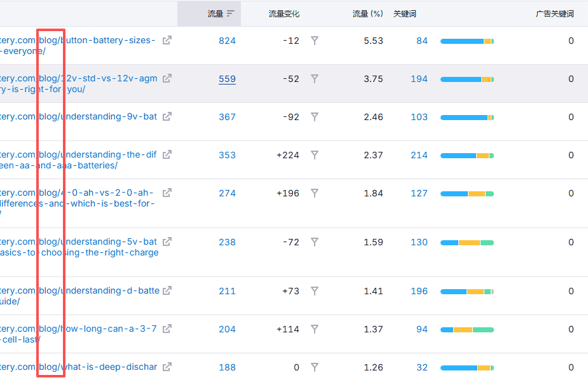Click filter icon in the -72 traffic change row
The width and height of the screenshot is (588, 387).
tap(314, 242)
